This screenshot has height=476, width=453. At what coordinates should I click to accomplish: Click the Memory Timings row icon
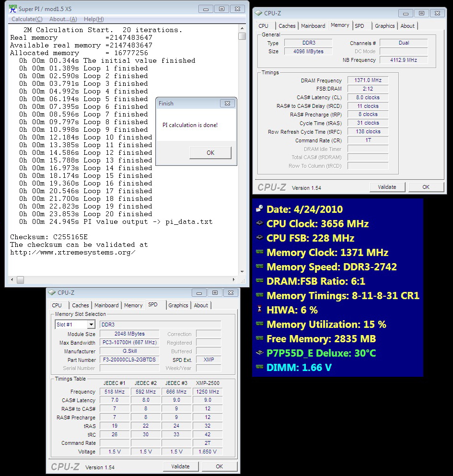(x=259, y=295)
